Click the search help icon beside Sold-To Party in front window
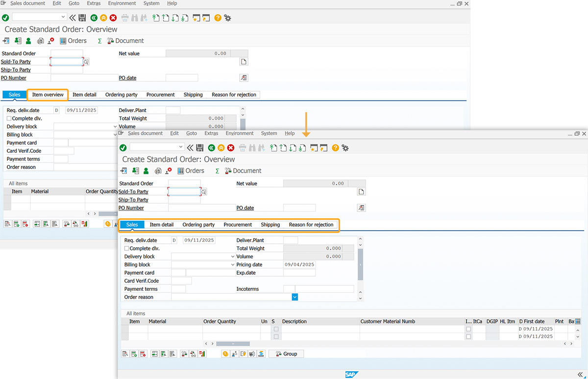Viewport: 588px width, 379px height. click(204, 192)
